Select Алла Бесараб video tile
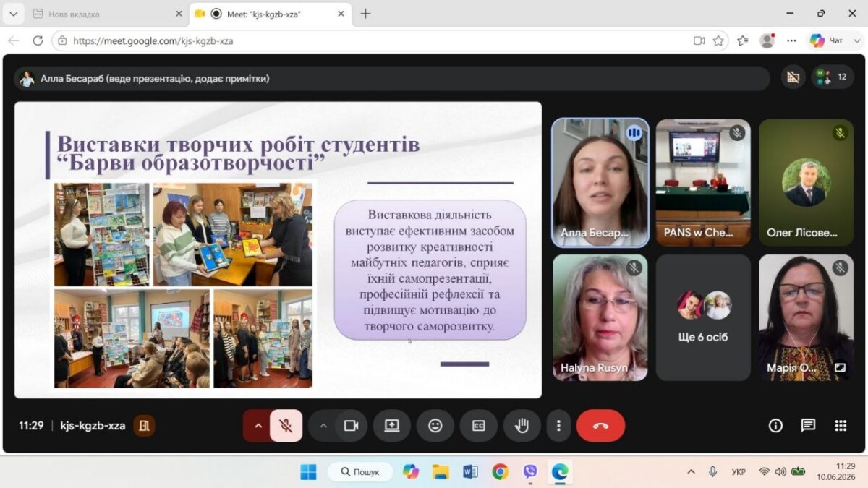This screenshot has width=868, height=488. pyautogui.click(x=600, y=183)
